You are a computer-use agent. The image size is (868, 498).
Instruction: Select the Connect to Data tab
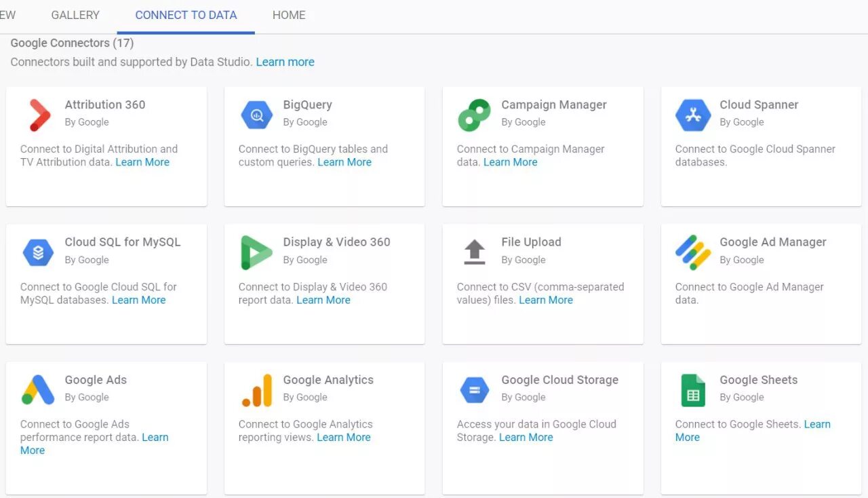tap(186, 15)
